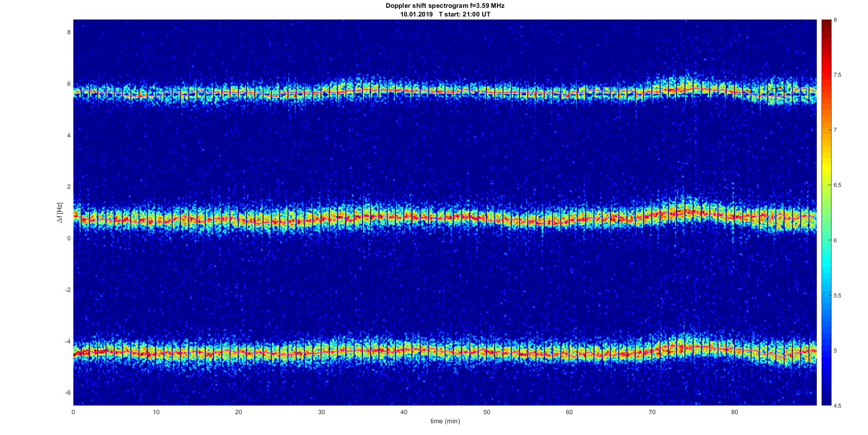Screen dimensions: 868x435
Task: Click the x-axis tick label '40'
Action: (x=404, y=412)
